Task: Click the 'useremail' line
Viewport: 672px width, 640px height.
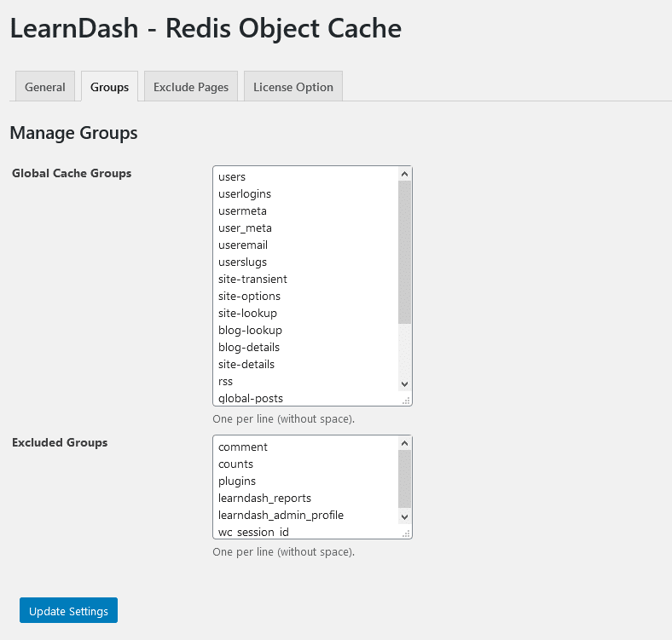Action: pyautogui.click(x=243, y=245)
